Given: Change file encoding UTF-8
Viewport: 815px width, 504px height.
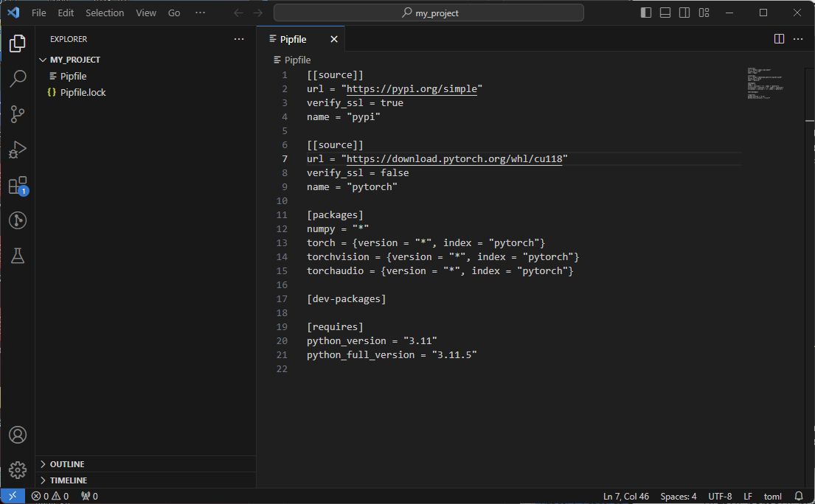Looking at the screenshot, I should click(720, 497).
